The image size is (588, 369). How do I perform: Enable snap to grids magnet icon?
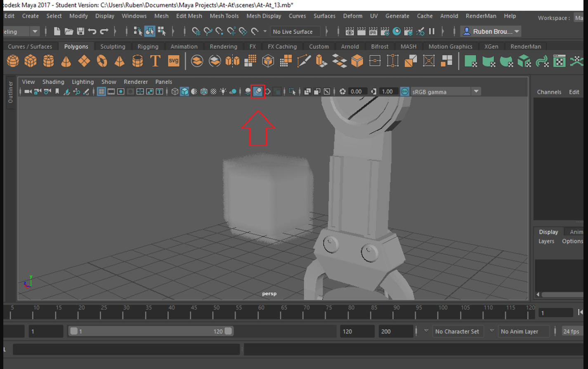(197, 31)
